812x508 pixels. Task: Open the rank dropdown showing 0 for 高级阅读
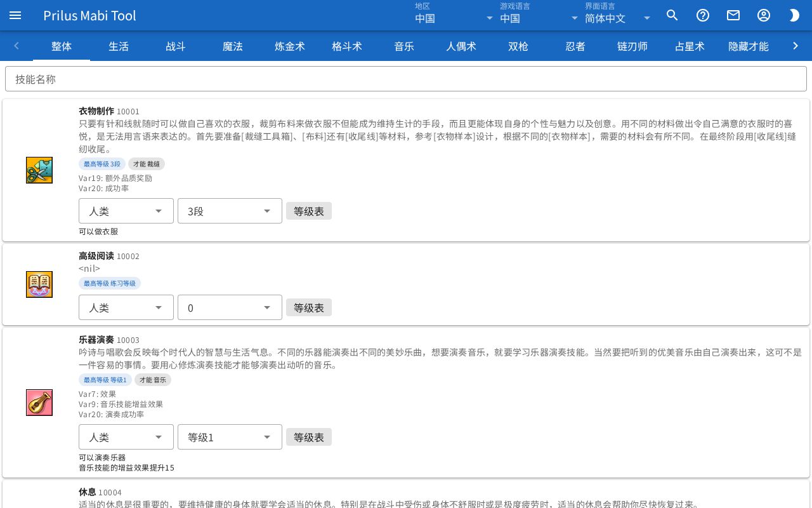[230, 307]
